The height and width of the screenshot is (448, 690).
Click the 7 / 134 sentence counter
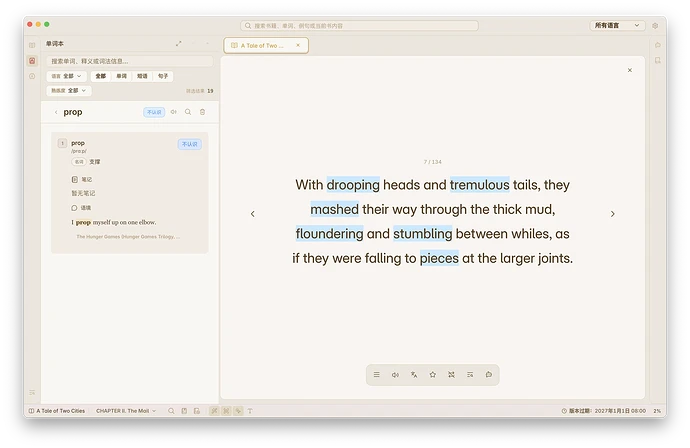(433, 162)
